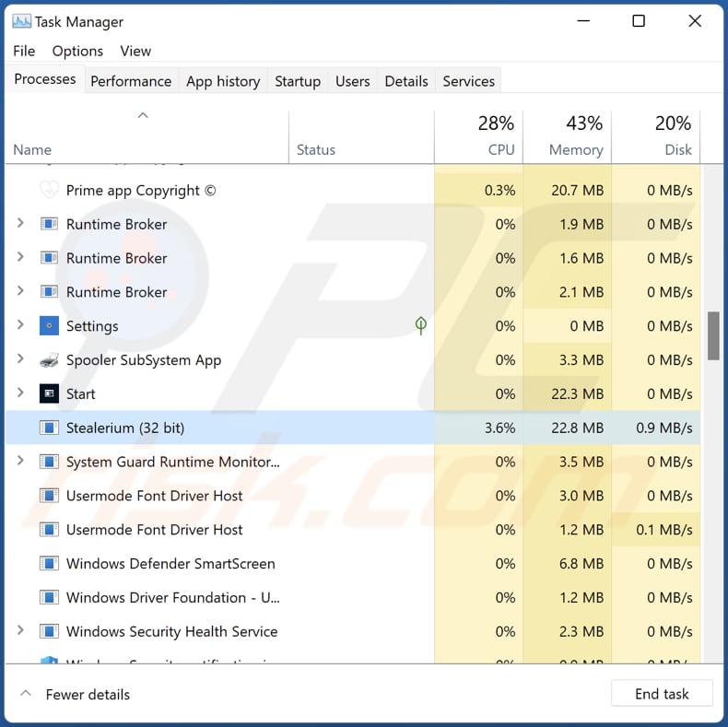Select the Processes tab
This screenshot has height=727, width=728.
(x=45, y=79)
